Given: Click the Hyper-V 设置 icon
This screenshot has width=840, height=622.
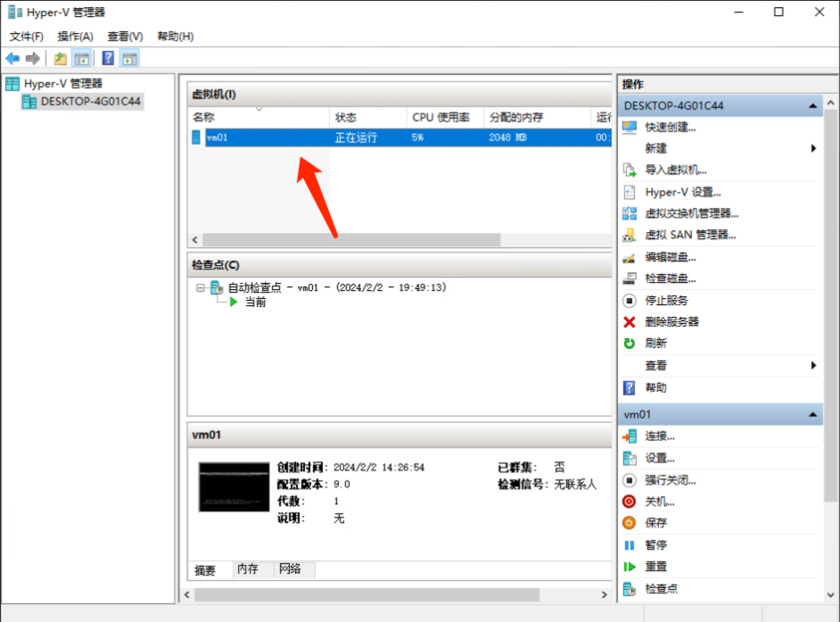Looking at the screenshot, I should click(x=630, y=192).
